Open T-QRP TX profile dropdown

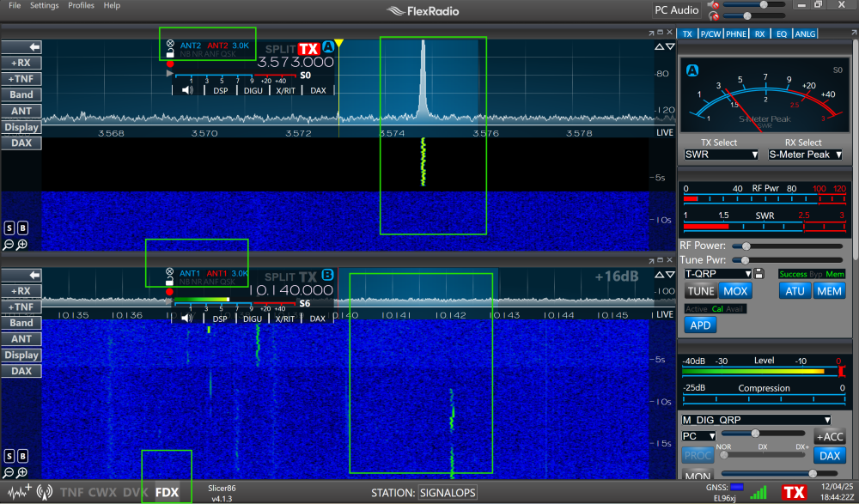tap(717, 273)
